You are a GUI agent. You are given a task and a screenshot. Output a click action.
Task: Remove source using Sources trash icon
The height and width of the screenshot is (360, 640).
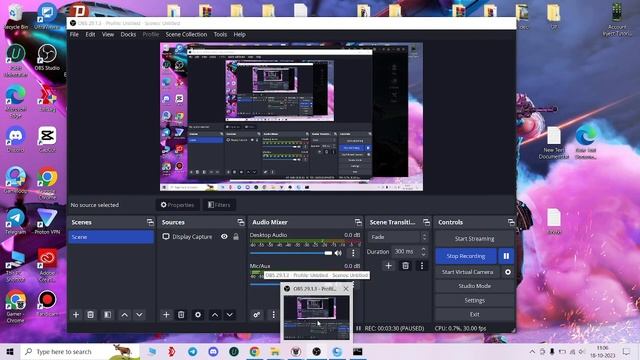coord(181,315)
